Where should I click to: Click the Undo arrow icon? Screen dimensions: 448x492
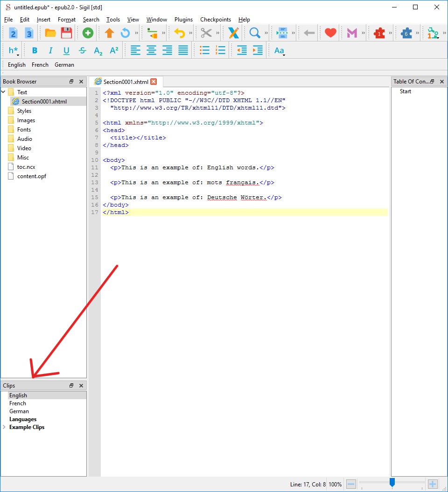point(179,33)
